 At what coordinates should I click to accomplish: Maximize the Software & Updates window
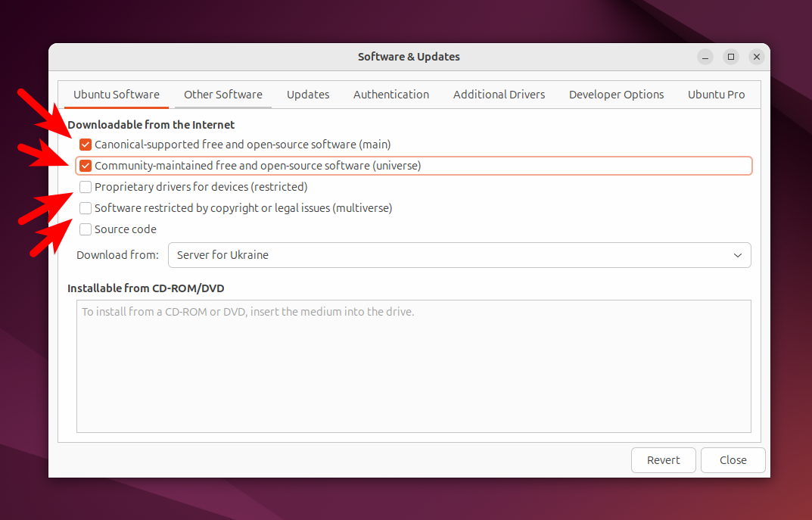(x=731, y=57)
